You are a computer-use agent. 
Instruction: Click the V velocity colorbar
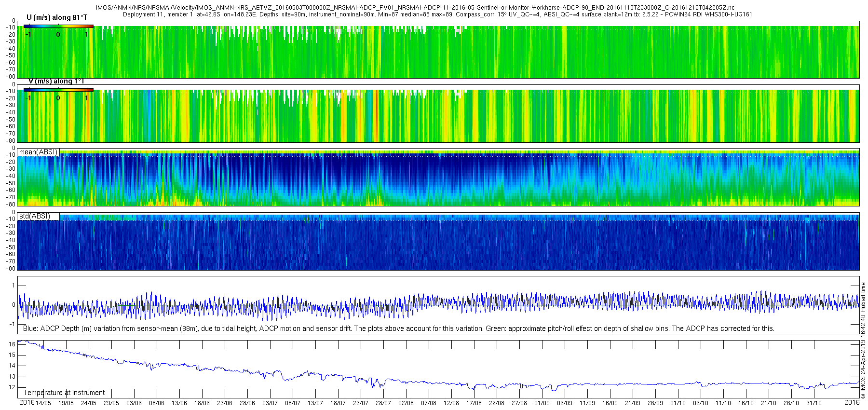(x=58, y=90)
